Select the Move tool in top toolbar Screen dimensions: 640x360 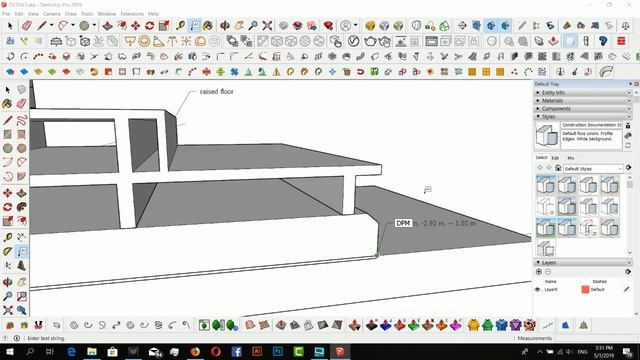point(136,26)
